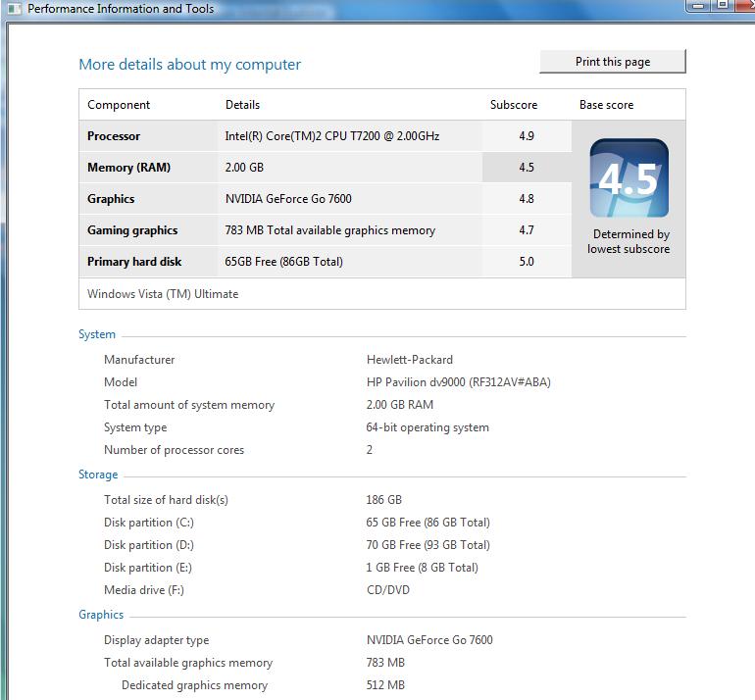Viewport: 755px width, 700px height.
Task: Click '783 MB Total available graphics memory'
Action: (x=329, y=230)
